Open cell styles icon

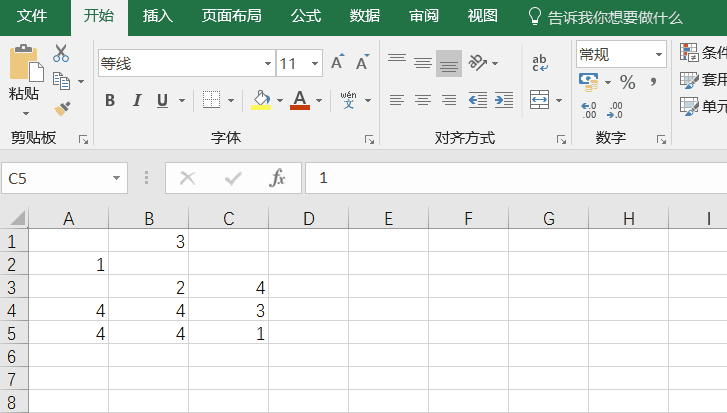(x=689, y=107)
